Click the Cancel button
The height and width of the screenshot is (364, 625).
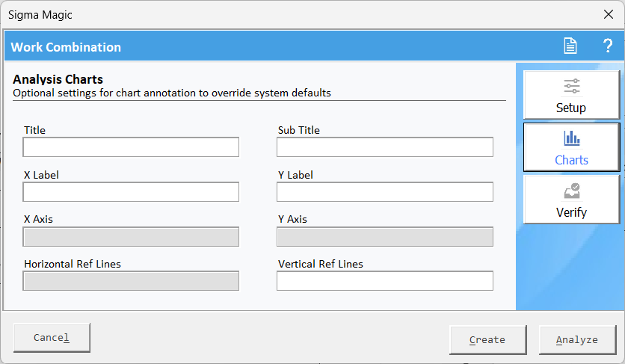pyautogui.click(x=52, y=338)
